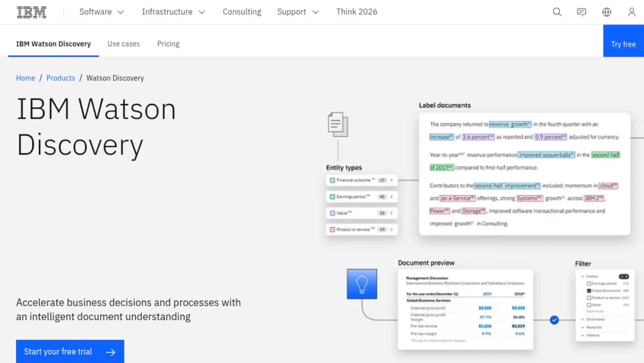Expand the Support menu

tap(298, 12)
